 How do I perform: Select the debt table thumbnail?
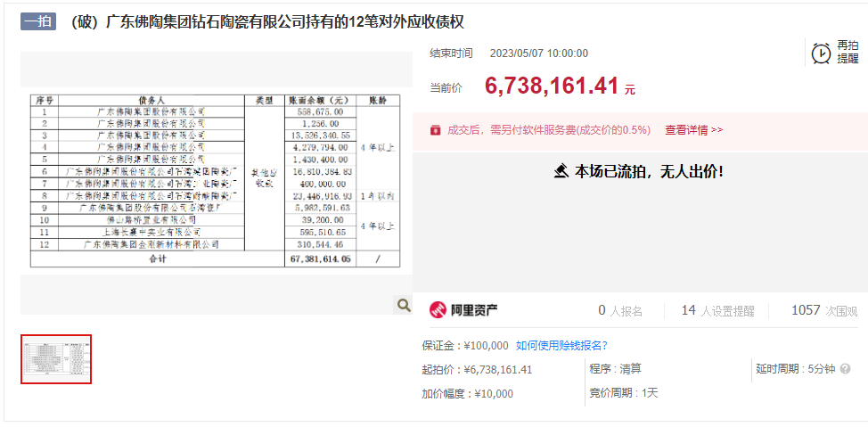(x=56, y=359)
